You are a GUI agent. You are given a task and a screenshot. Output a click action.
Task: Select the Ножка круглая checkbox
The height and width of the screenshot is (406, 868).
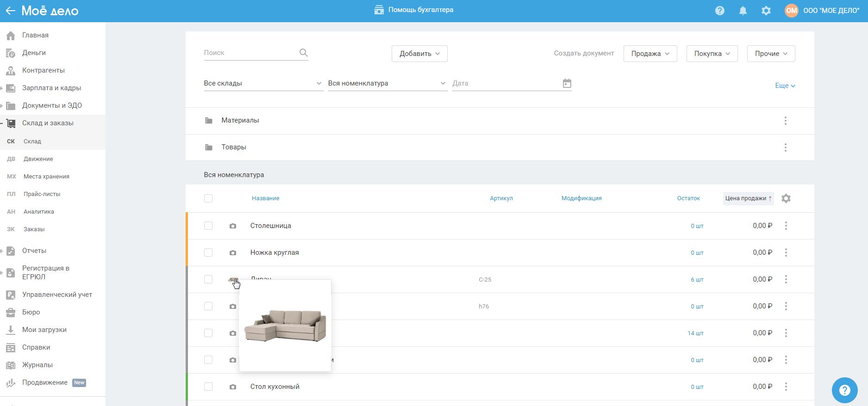click(x=208, y=252)
